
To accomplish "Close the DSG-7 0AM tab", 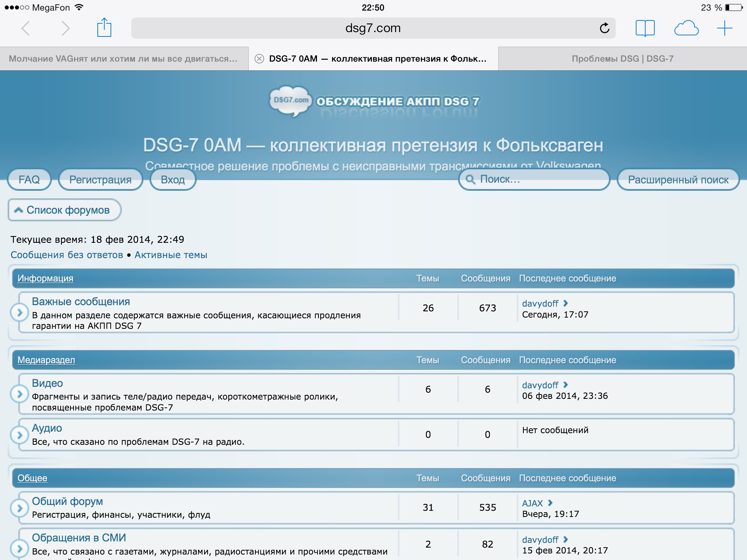I will (x=259, y=59).
